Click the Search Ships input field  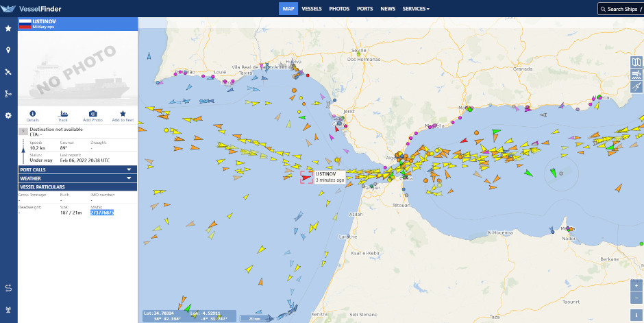[x=621, y=9]
